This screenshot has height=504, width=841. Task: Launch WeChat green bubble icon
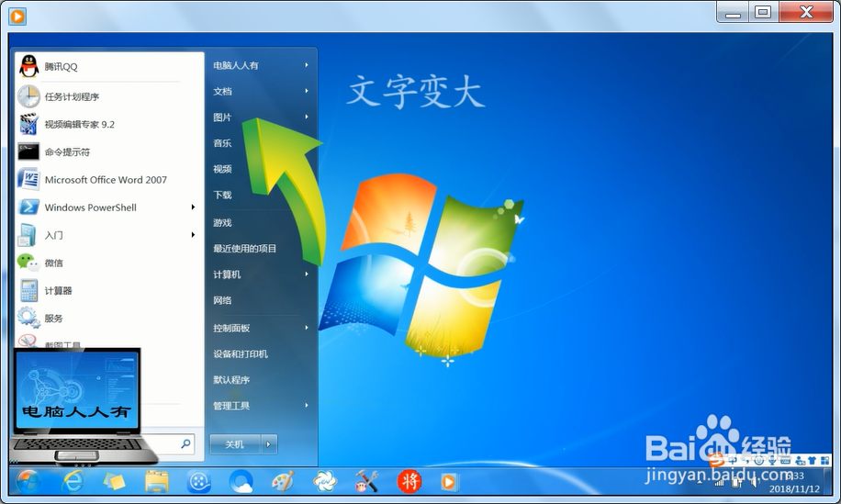28,263
